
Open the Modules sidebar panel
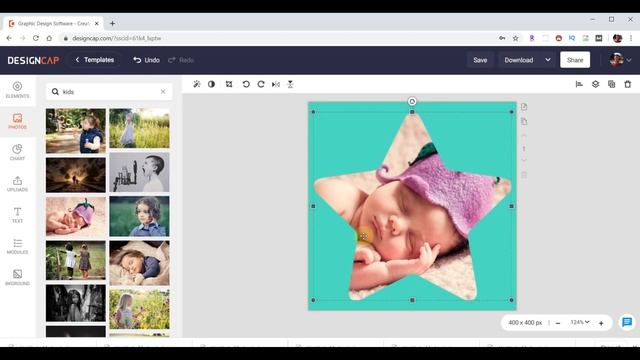[17, 246]
